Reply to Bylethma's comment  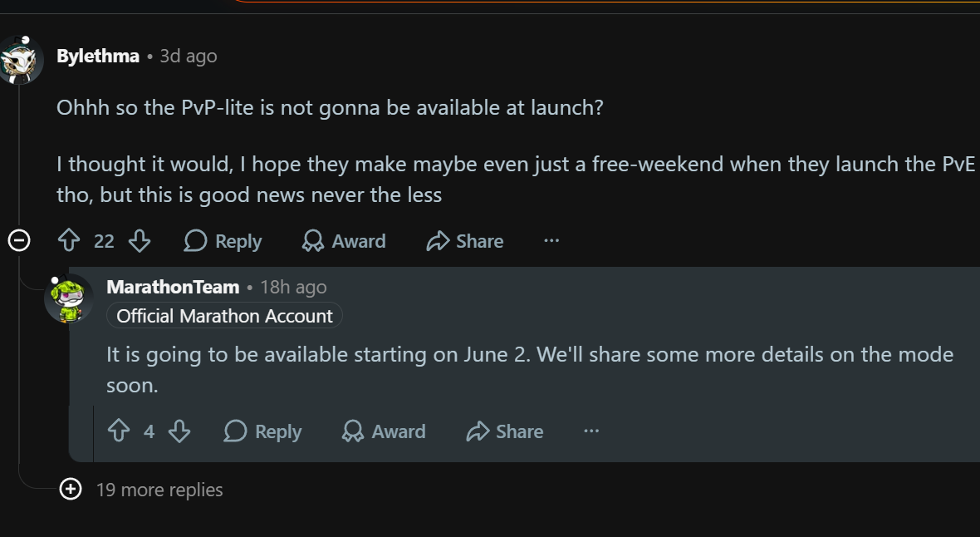pyautogui.click(x=223, y=241)
